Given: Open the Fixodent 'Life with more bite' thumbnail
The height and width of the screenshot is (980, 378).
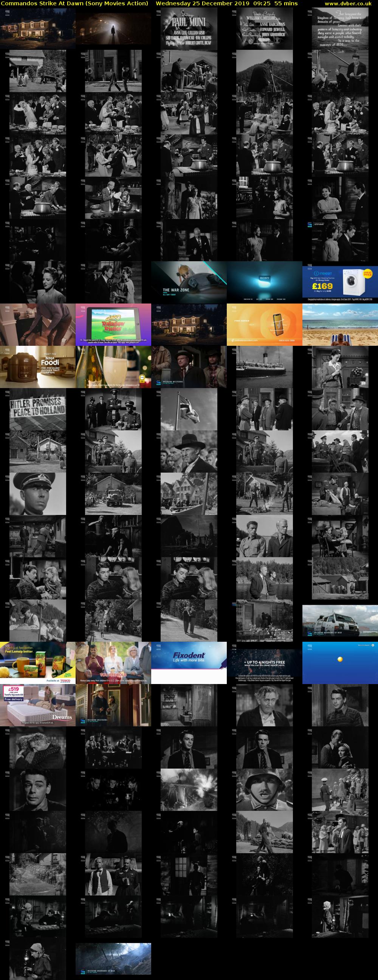Looking at the screenshot, I should pyautogui.click(x=189, y=663).
